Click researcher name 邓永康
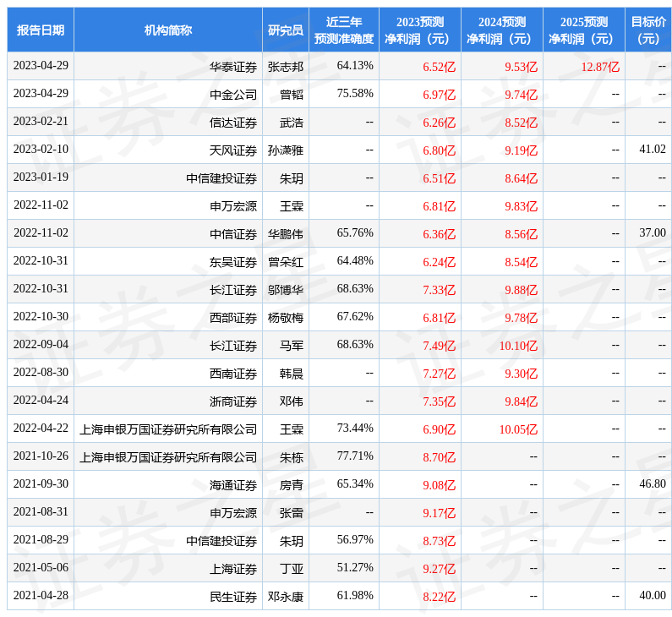 [286, 597]
